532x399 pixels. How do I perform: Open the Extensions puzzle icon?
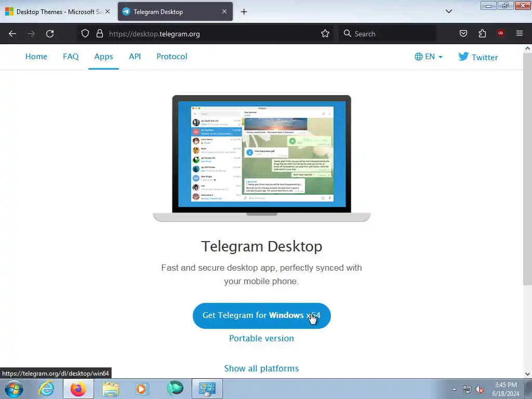point(482,34)
